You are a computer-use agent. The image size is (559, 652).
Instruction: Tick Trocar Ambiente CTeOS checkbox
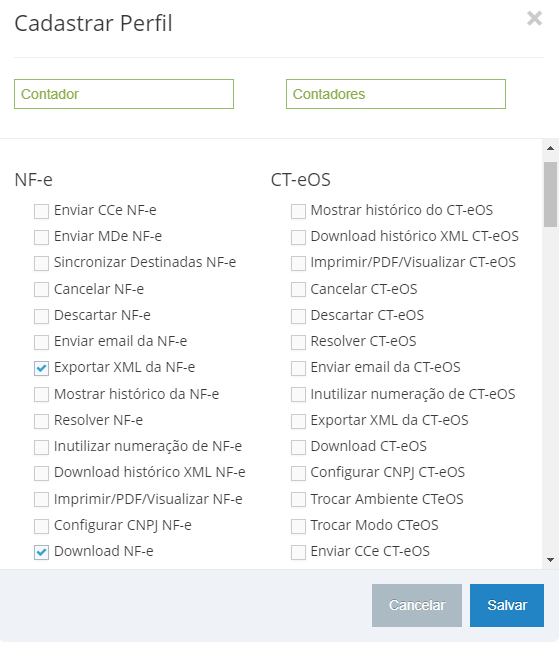(x=298, y=500)
